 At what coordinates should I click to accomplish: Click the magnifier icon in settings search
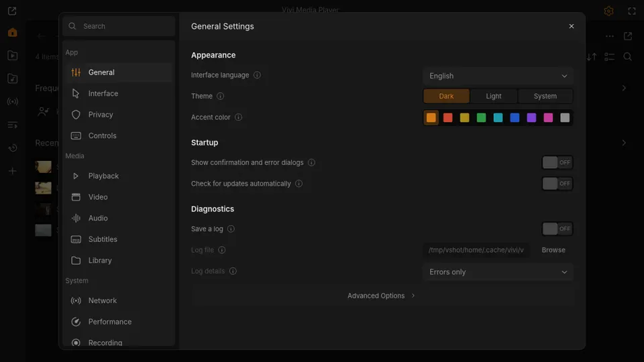72,26
